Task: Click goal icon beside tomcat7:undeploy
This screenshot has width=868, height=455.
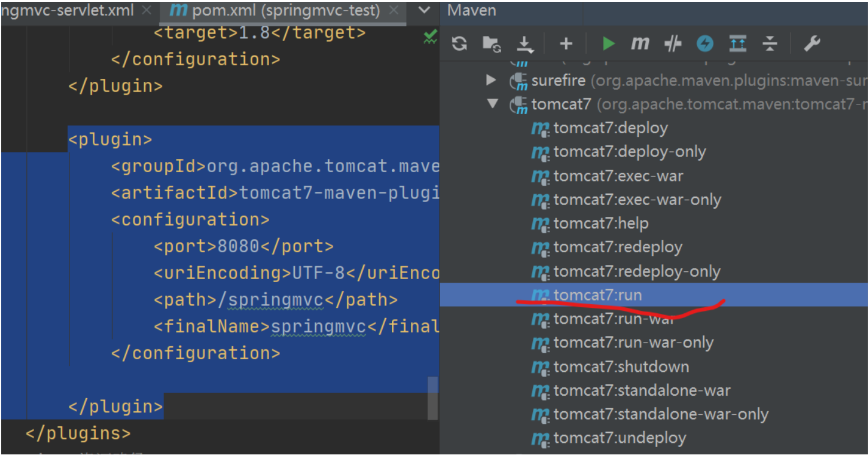Action: (x=540, y=439)
